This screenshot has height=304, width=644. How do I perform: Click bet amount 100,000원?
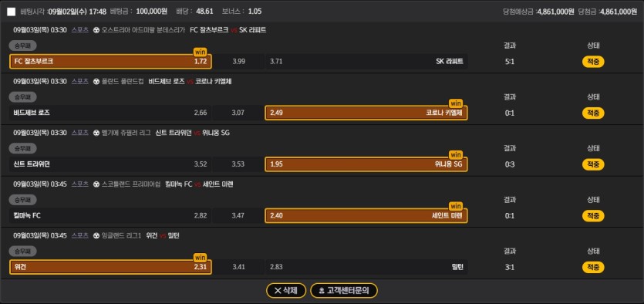click(x=152, y=12)
